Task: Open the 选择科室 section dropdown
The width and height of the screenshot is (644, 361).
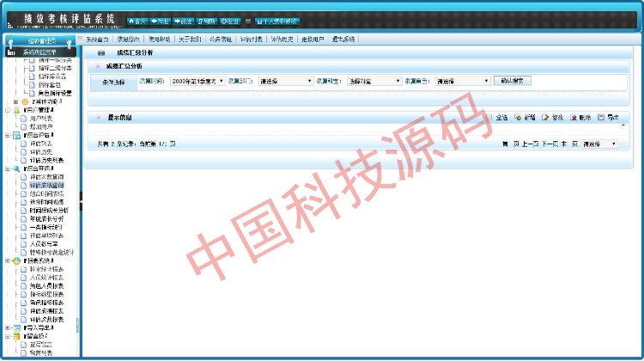Action: pos(374,82)
